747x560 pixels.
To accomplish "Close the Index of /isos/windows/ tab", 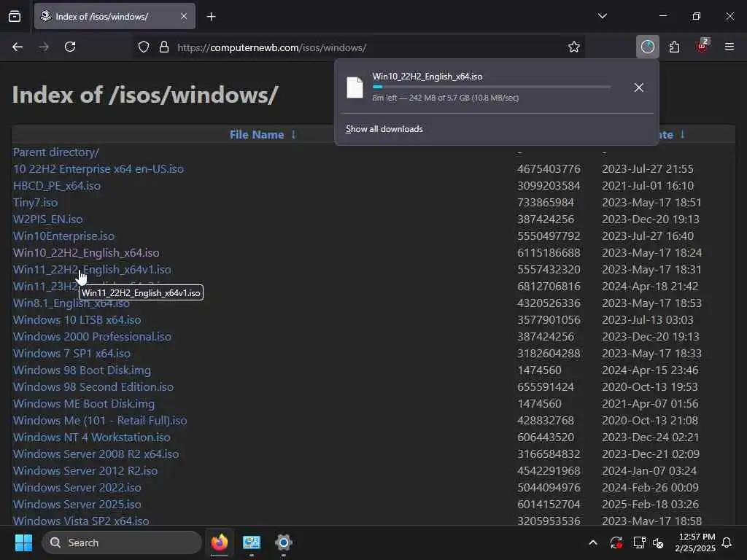I will [184, 17].
